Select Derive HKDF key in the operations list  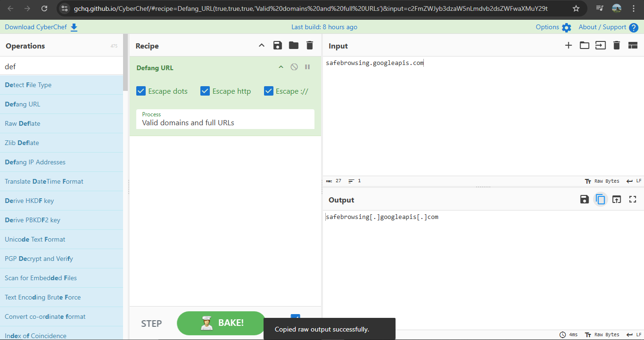coord(61,201)
